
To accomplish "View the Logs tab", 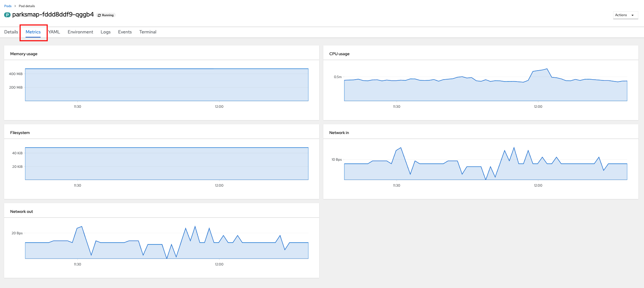I will (x=105, y=32).
